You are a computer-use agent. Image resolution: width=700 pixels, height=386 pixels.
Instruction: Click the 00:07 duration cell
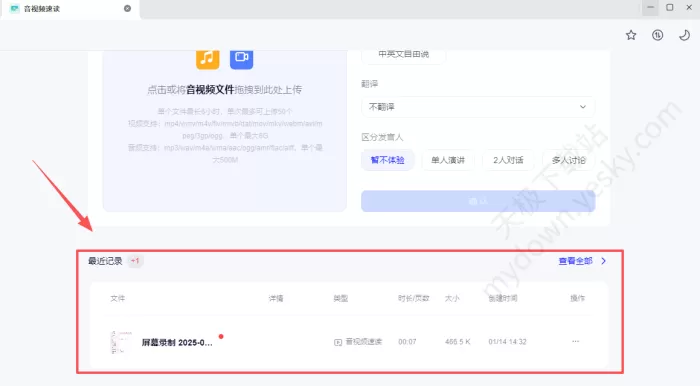click(x=407, y=342)
